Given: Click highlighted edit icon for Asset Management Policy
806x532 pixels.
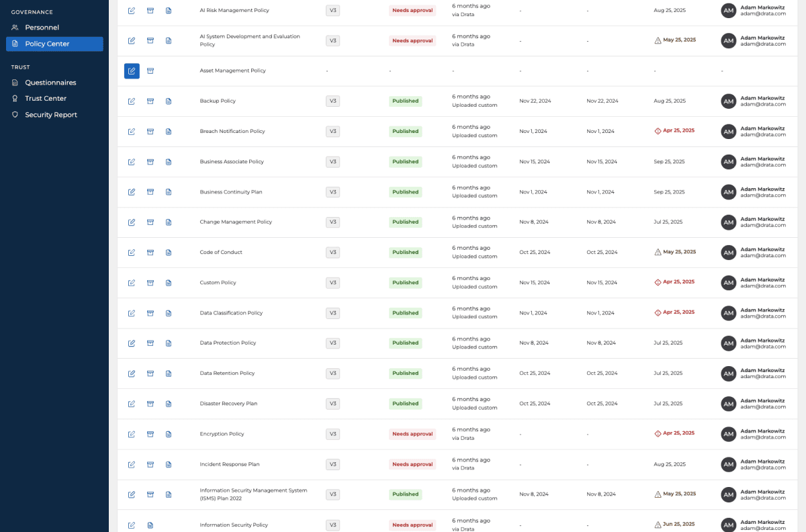Looking at the screenshot, I should tap(132, 71).
